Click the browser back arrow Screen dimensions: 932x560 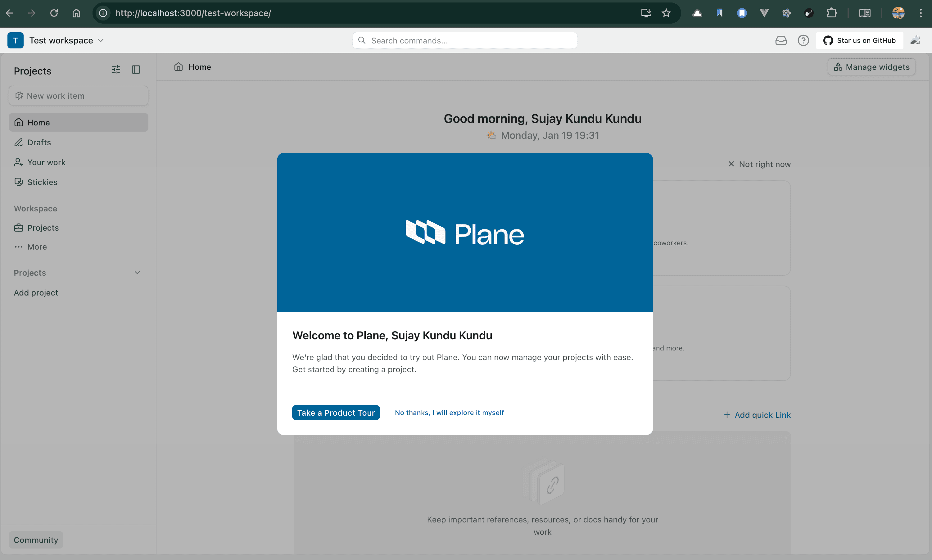tap(10, 13)
